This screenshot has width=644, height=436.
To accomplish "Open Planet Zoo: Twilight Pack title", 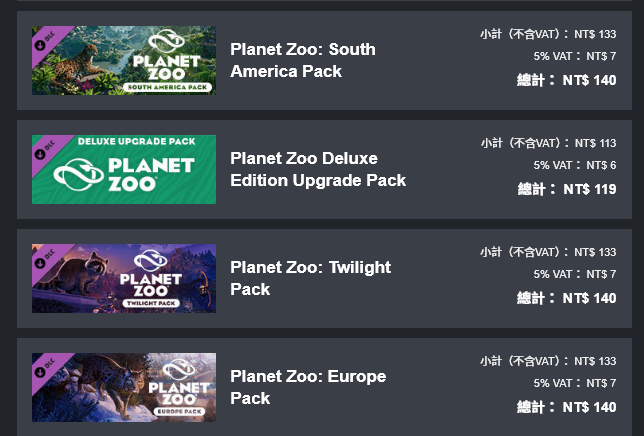I will (x=310, y=278).
